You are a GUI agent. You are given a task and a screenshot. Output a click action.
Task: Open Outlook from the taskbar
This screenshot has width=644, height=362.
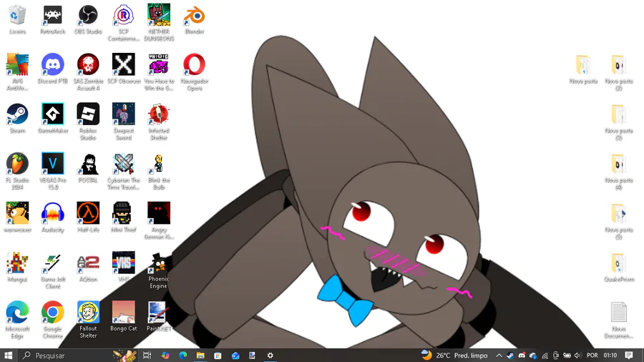point(235,356)
